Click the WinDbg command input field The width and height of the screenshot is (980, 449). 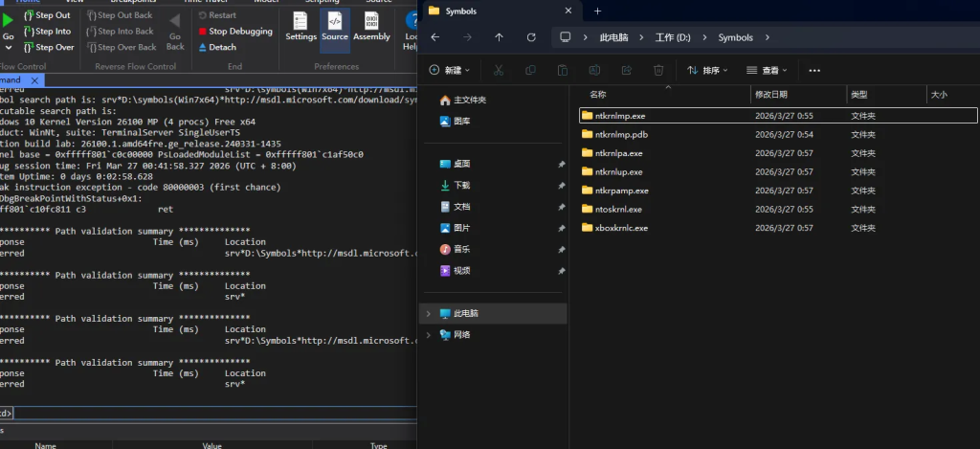tap(214, 413)
